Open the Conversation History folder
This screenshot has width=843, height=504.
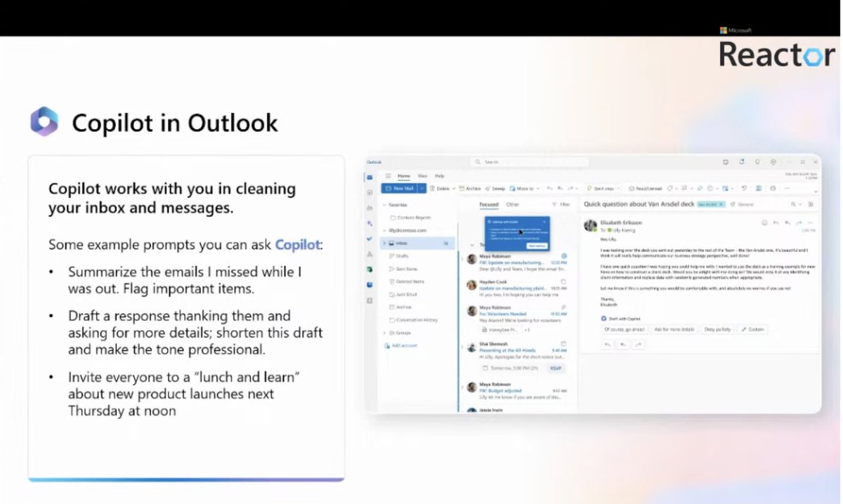click(x=415, y=319)
